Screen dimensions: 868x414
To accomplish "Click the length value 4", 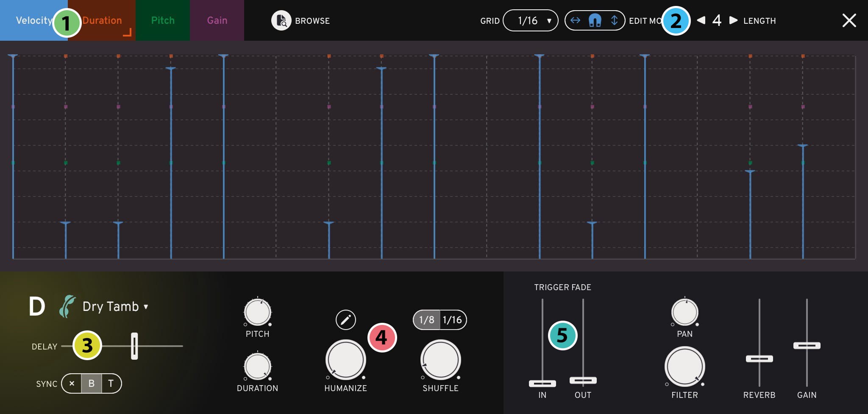I will 717,20.
